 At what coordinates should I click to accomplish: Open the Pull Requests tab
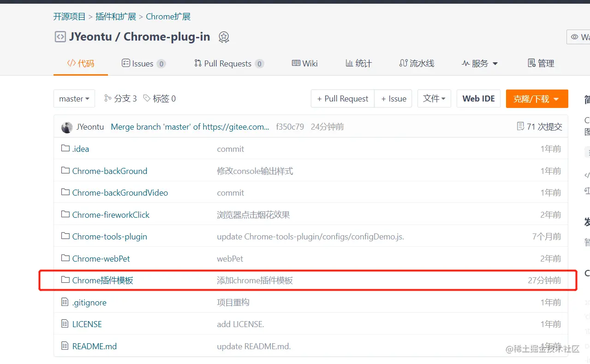coord(229,64)
